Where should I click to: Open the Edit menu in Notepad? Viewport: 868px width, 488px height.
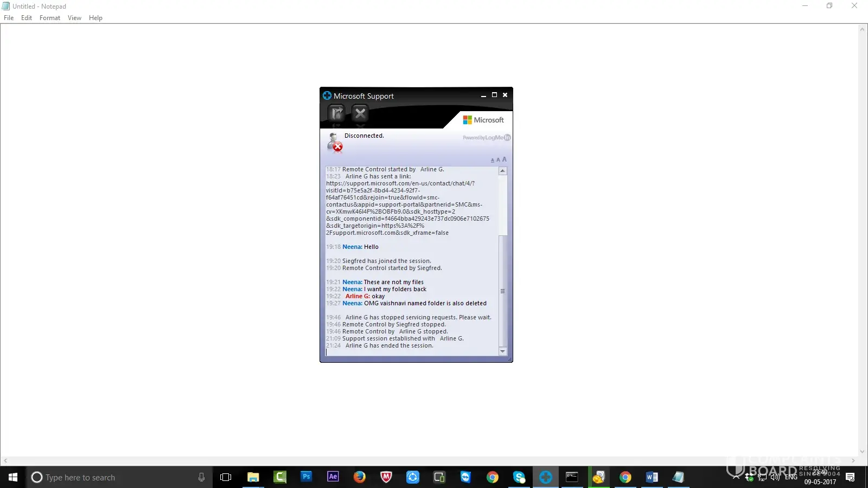pyautogui.click(x=27, y=18)
